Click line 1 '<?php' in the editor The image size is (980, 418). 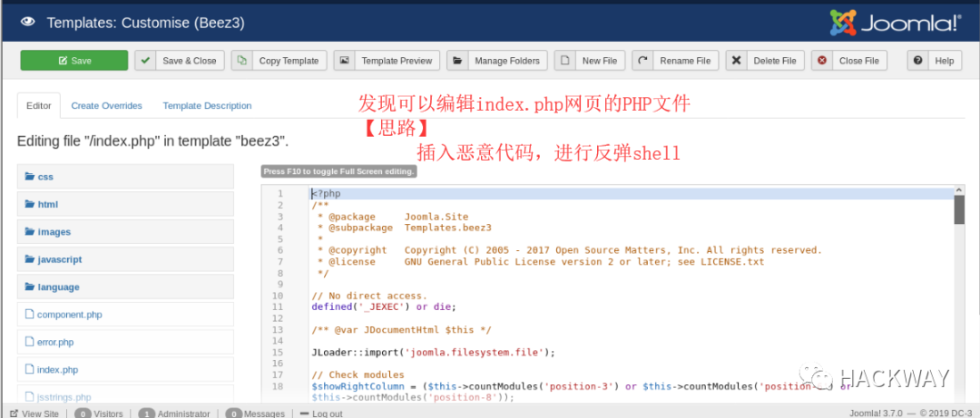(327, 194)
